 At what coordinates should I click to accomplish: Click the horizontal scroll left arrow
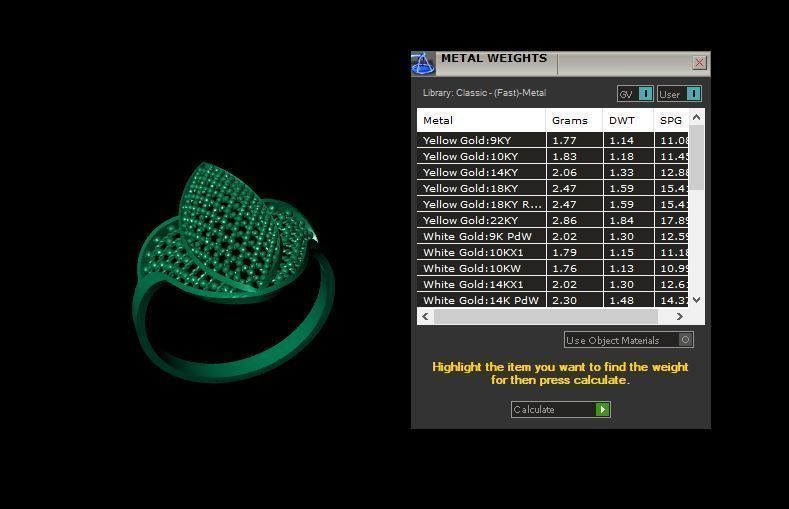[426, 316]
